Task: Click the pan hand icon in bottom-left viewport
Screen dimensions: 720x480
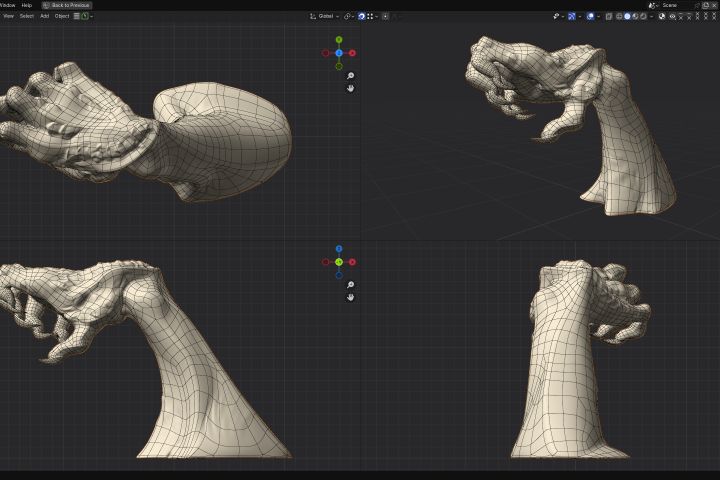Action: (x=350, y=297)
